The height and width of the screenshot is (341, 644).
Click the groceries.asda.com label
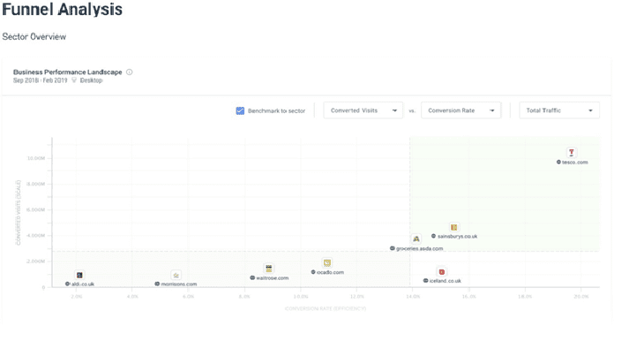pyautogui.click(x=419, y=248)
